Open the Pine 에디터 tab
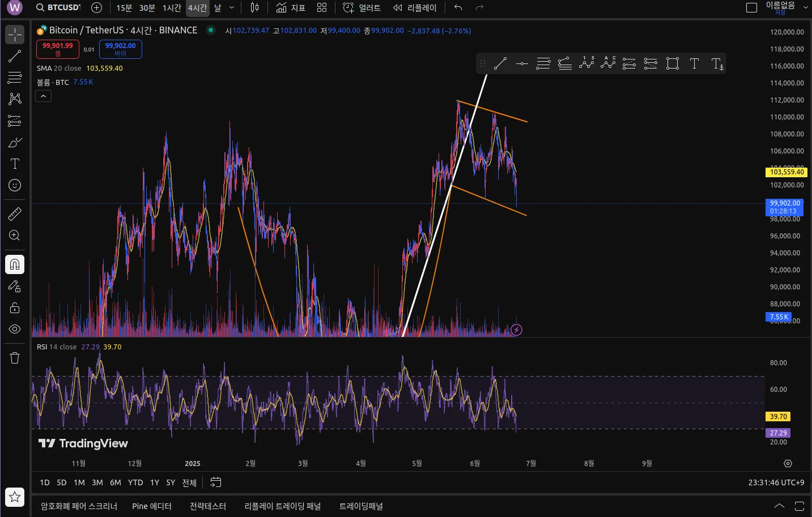The image size is (812, 517). tap(152, 506)
